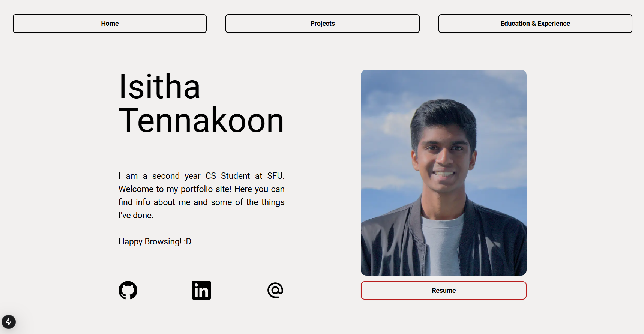Open the lightning bolt dev tools icon
The height and width of the screenshot is (334, 644).
(x=9, y=322)
